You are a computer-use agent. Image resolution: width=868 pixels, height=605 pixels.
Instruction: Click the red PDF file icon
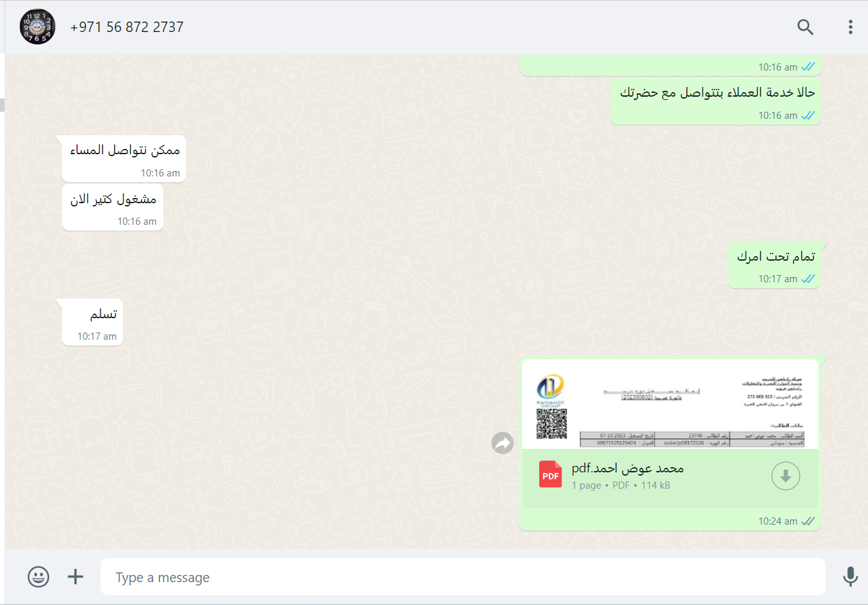coord(550,474)
